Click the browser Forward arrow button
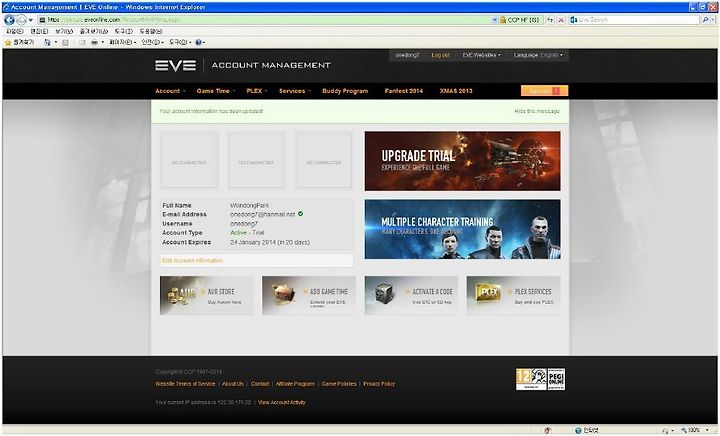This screenshot has height=436, width=720. (21, 20)
